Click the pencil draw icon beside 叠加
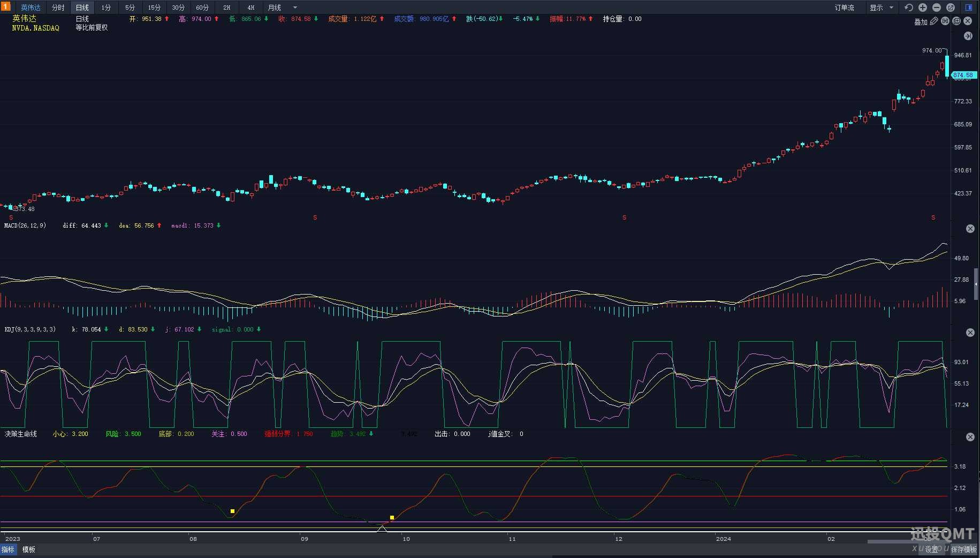The width and height of the screenshot is (980, 558). (934, 21)
